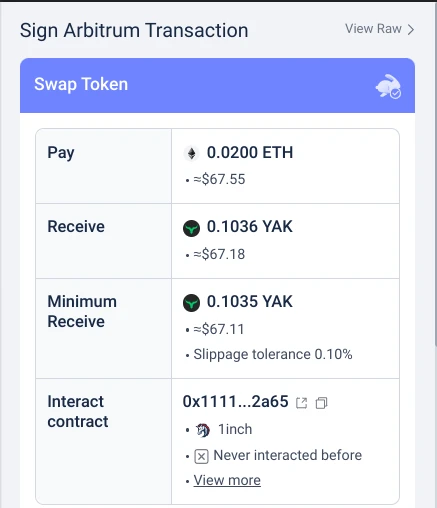This screenshot has width=437, height=508.
Task: Copy the contract address 0x1111...2a65
Action: [321, 403]
